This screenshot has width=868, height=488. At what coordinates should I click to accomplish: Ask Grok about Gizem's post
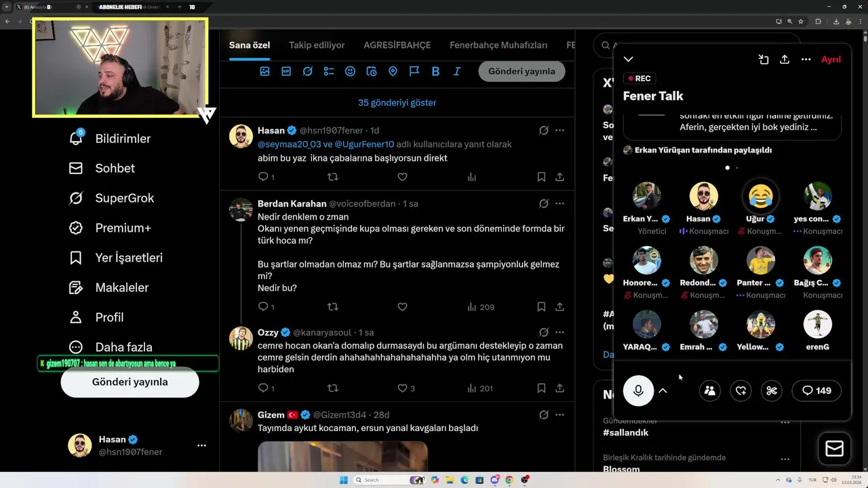coord(543,415)
